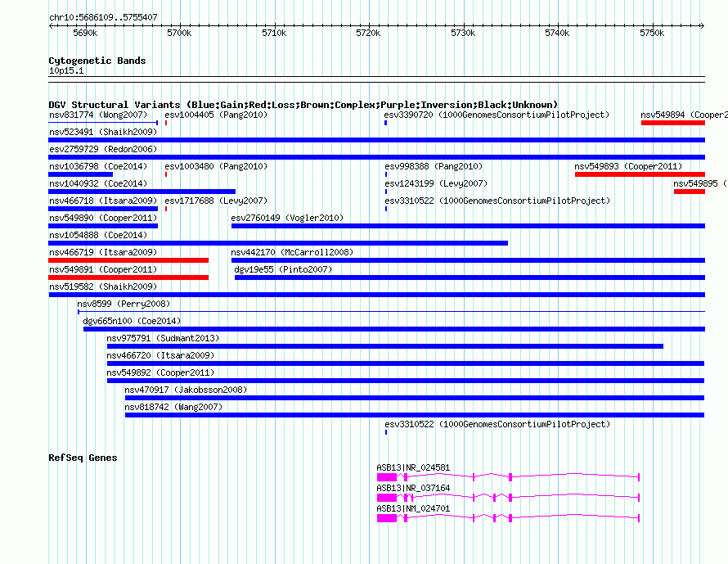Click the blue nsv818742 gain bar
The width and height of the screenshot is (728, 564).
pos(415,415)
